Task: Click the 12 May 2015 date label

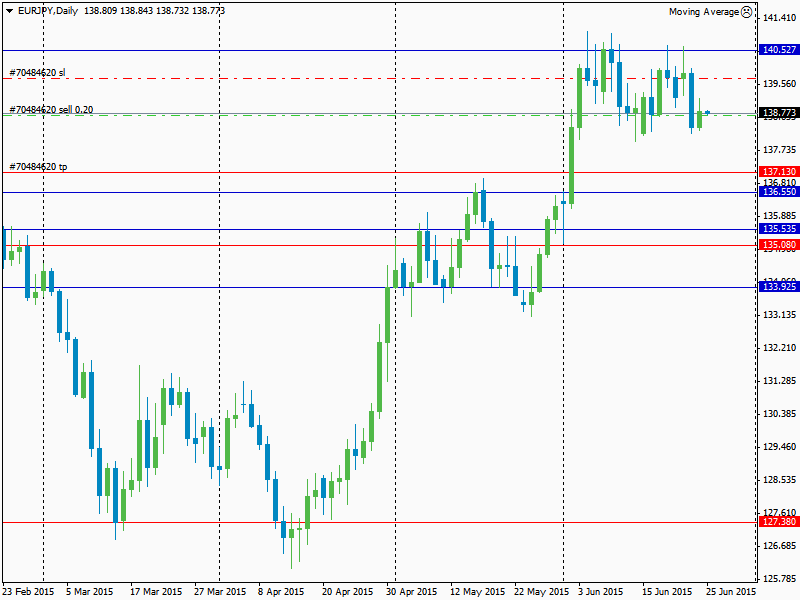Action: point(478,592)
